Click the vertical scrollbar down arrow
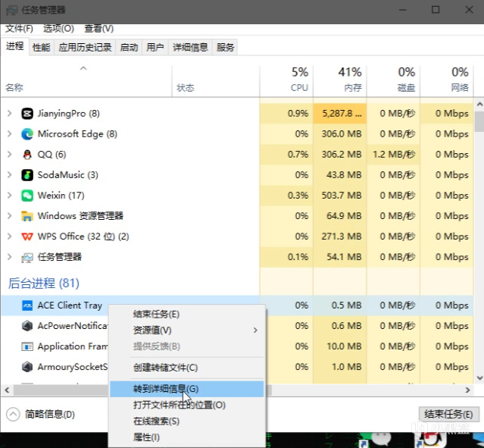Screen dimensions: 484x448 pos(479,378)
